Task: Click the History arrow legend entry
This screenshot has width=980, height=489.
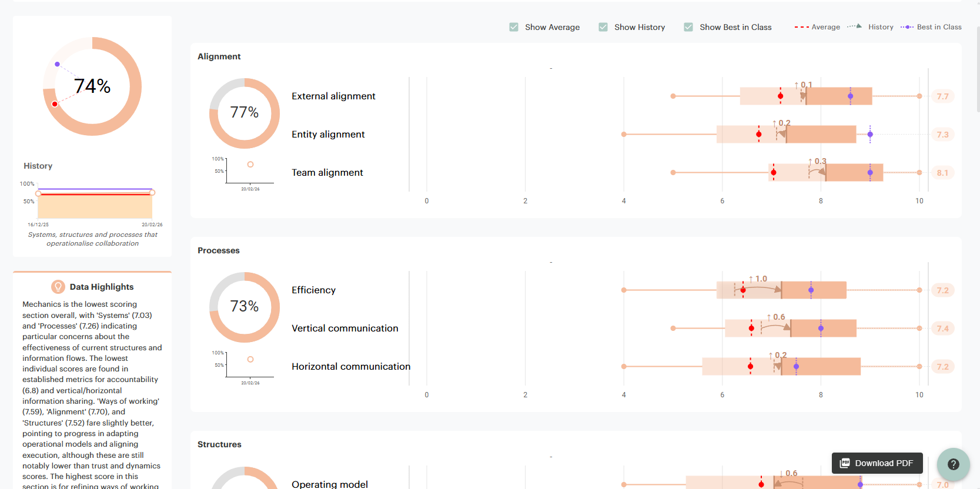Action: pyautogui.click(x=870, y=27)
